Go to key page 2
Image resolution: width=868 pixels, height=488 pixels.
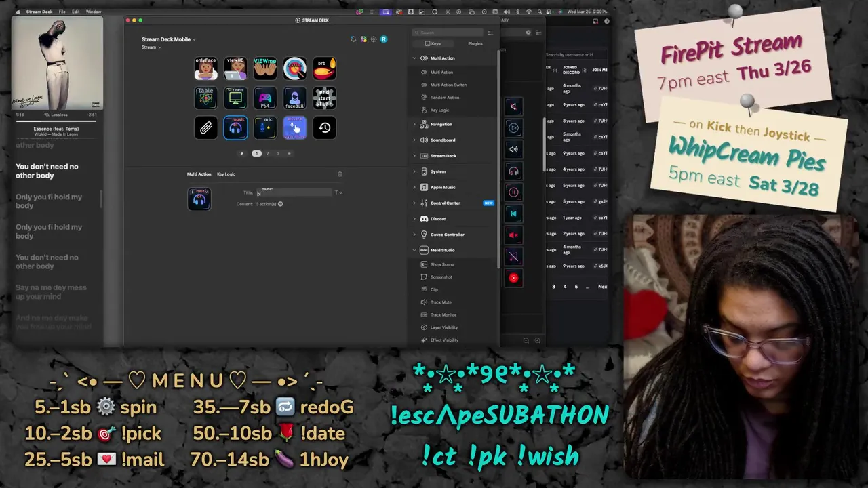click(267, 153)
